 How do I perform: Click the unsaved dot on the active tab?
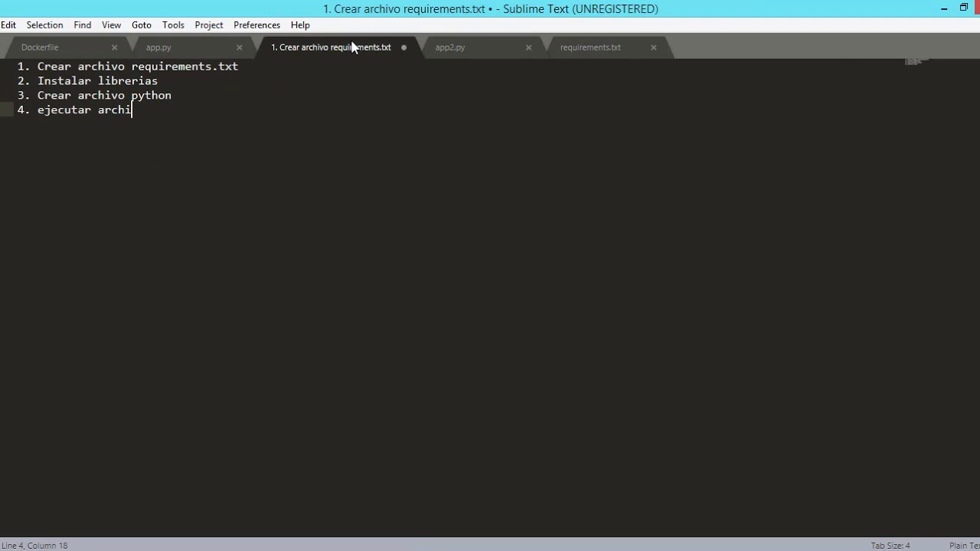tap(403, 47)
